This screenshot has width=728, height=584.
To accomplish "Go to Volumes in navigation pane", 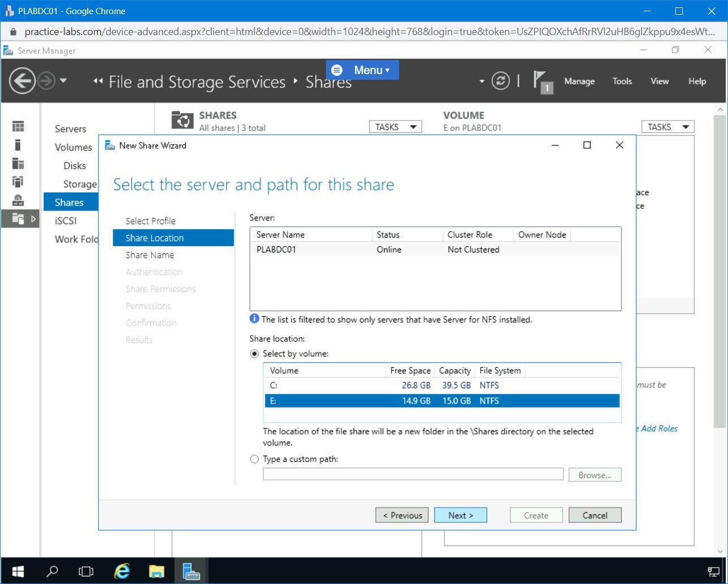I will point(73,147).
